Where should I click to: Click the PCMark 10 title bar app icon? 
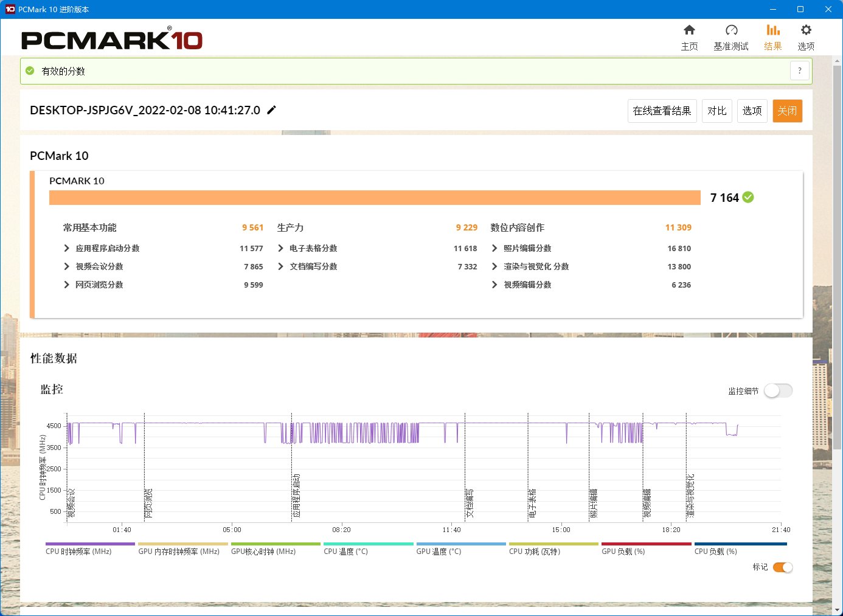tap(10, 9)
